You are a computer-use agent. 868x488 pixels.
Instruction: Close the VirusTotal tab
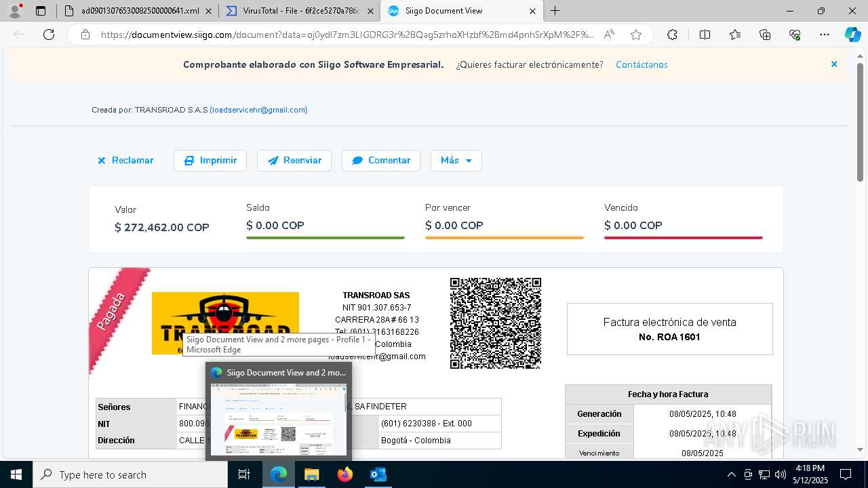[370, 11]
